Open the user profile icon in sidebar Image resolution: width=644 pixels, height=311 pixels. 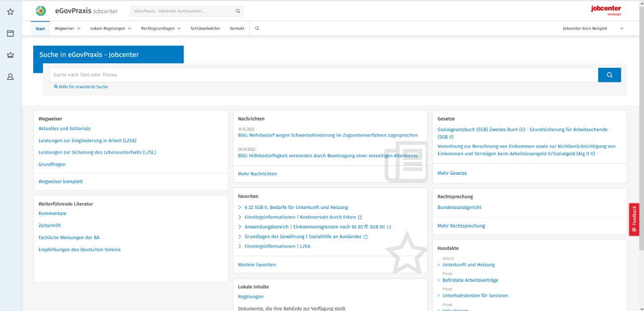pos(10,77)
